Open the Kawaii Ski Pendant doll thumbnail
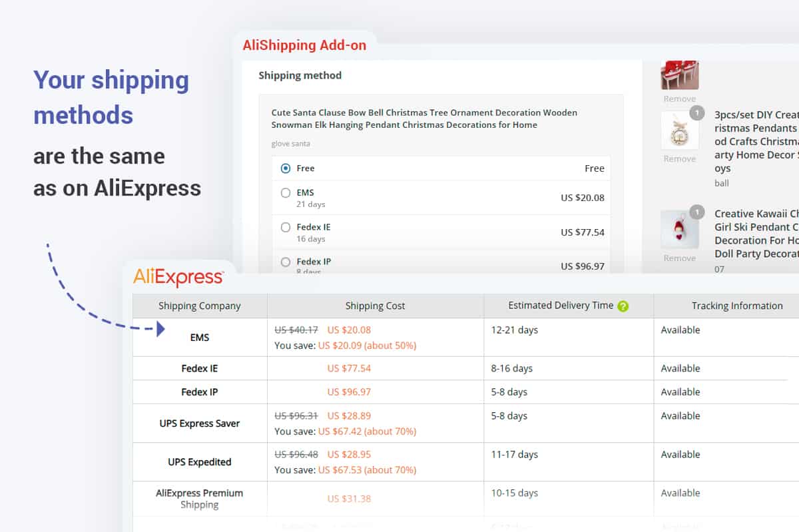 (679, 230)
